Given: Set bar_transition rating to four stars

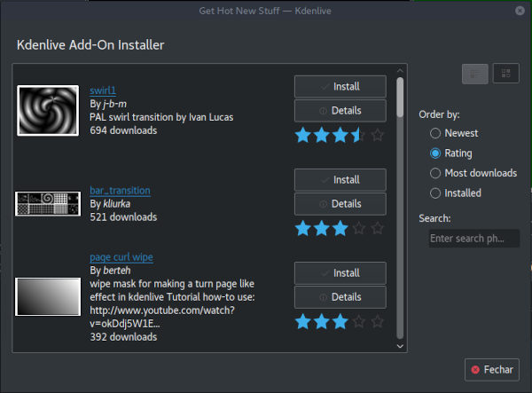Looking at the screenshot, I should point(358,228).
